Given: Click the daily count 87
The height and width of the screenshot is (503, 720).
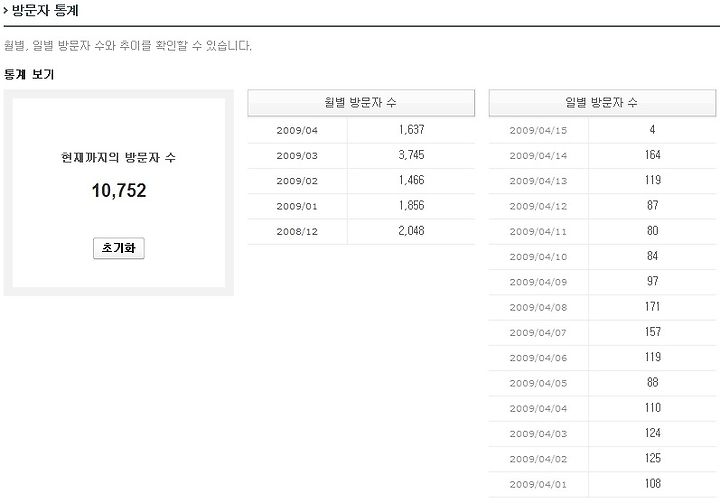Looking at the screenshot, I should 652,206.
